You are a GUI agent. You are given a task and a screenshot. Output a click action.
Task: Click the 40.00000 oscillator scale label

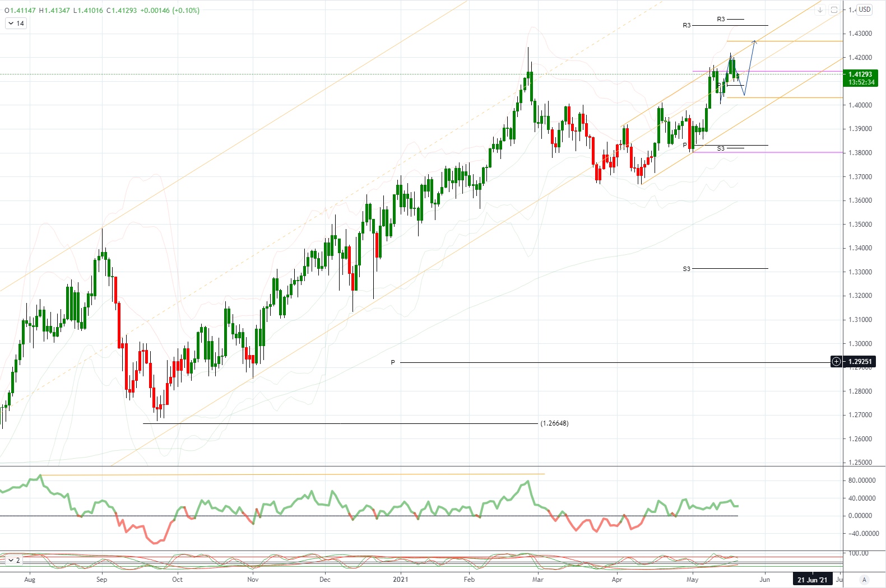coord(862,498)
